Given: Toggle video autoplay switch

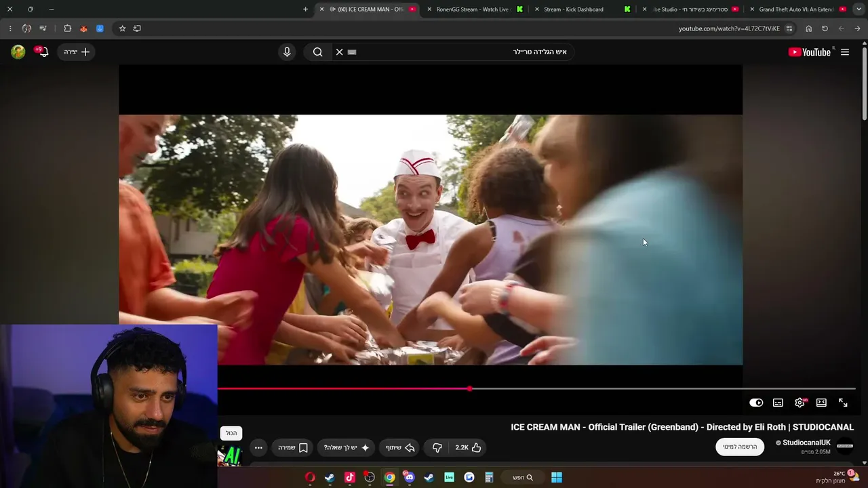Looking at the screenshot, I should point(756,403).
